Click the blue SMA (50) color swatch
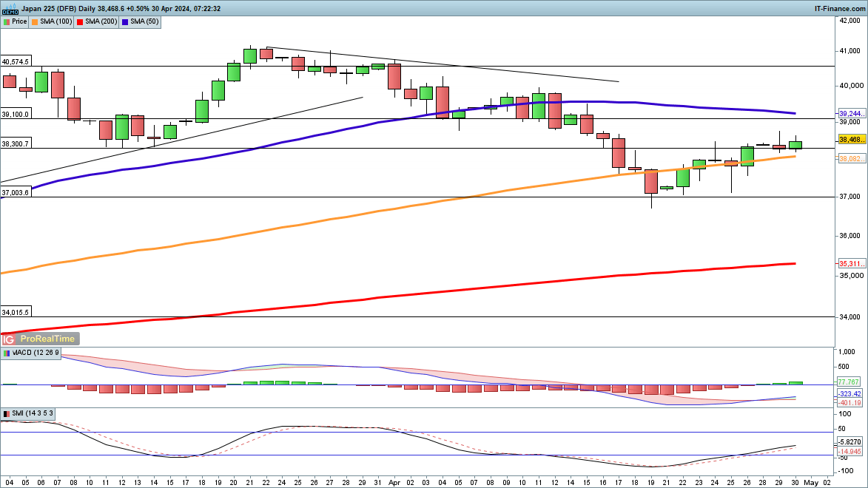 click(127, 21)
